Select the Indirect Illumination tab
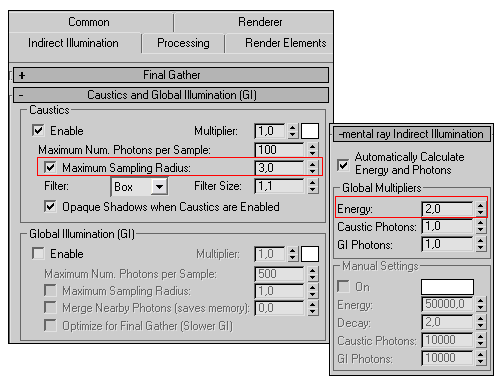 click(73, 43)
